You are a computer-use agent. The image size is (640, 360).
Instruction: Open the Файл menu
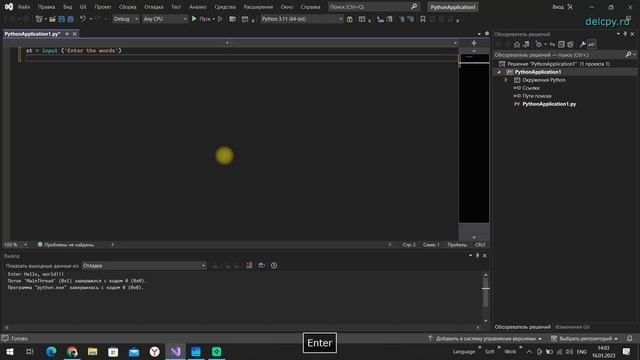tap(24, 7)
